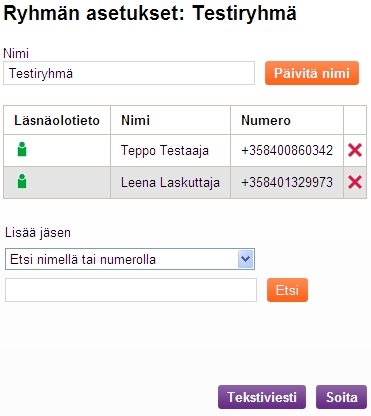Click the purple Tekstiviesti button
Screen dimensions: 371x416
pyautogui.click(x=262, y=397)
